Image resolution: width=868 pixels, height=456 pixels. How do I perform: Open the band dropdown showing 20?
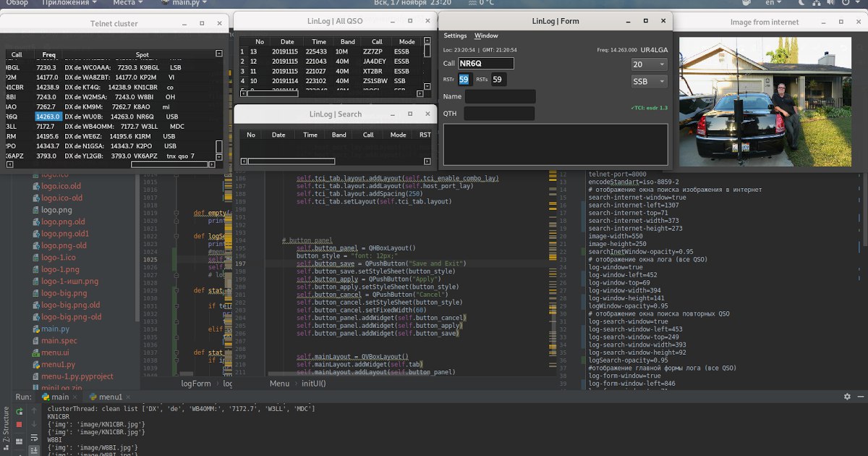pyautogui.click(x=649, y=64)
